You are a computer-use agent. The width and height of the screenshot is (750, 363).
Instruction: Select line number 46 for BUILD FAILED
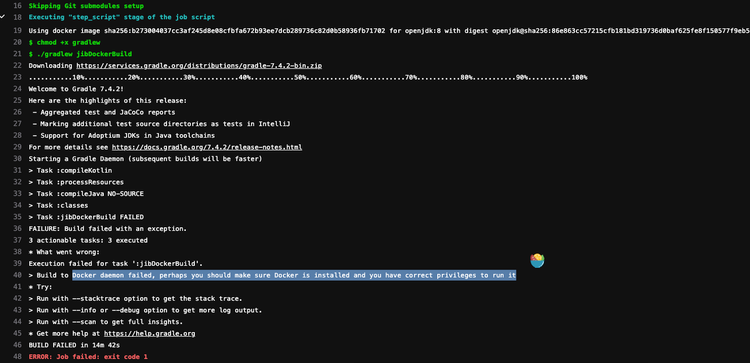[18, 345]
